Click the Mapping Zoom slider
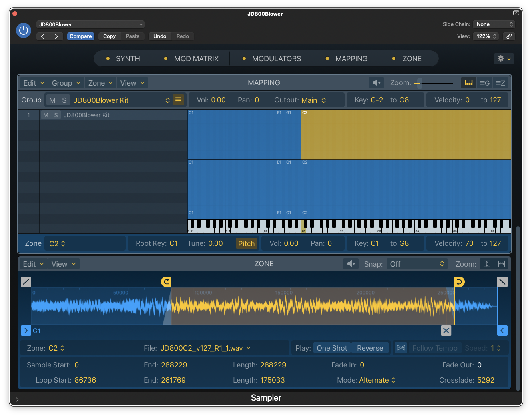532x417 pixels. (434, 83)
